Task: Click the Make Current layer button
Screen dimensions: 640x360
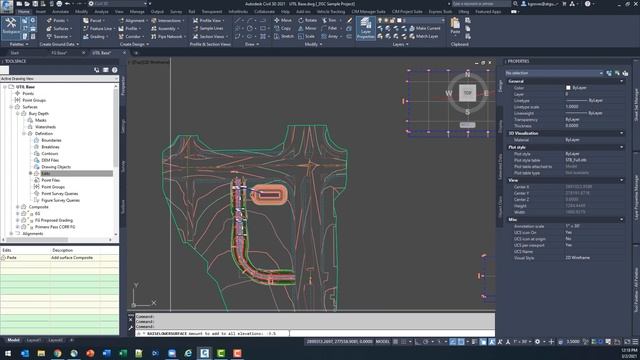Action: coord(424,29)
